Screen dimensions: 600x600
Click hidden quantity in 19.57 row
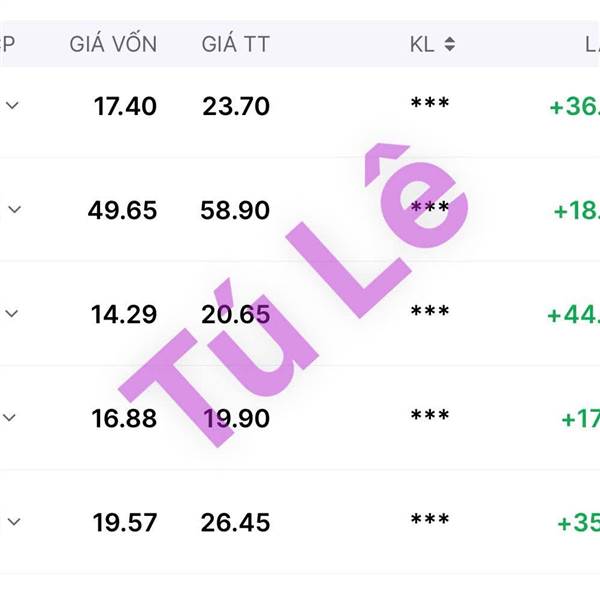click(430, 520)
